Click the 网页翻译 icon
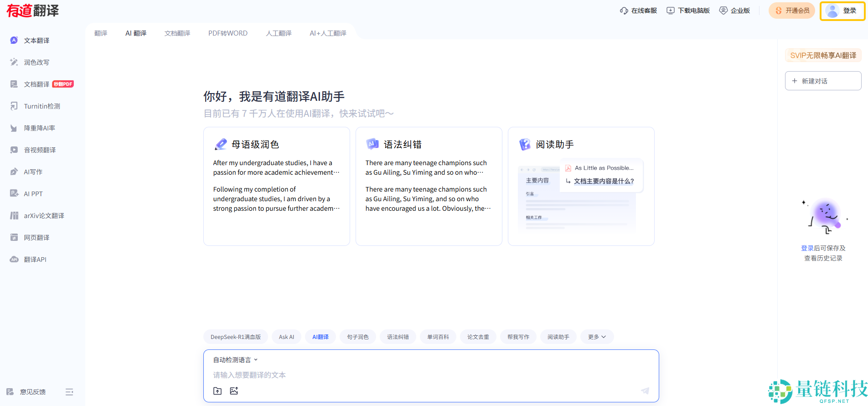Viewport: 868px width, 406px height. click(x=14, y=237)
